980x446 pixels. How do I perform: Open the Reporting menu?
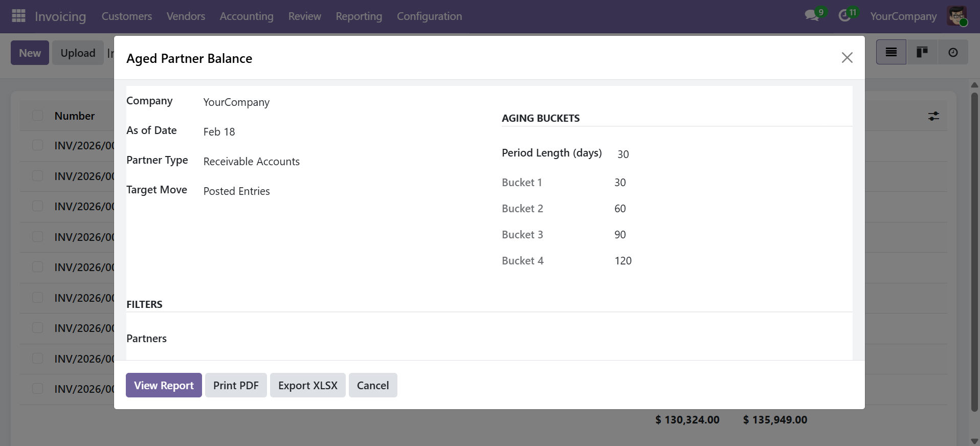point(359,16)
